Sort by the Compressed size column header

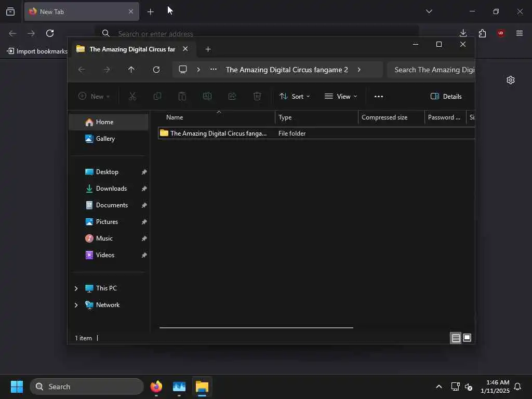click(x=391, y=117)
